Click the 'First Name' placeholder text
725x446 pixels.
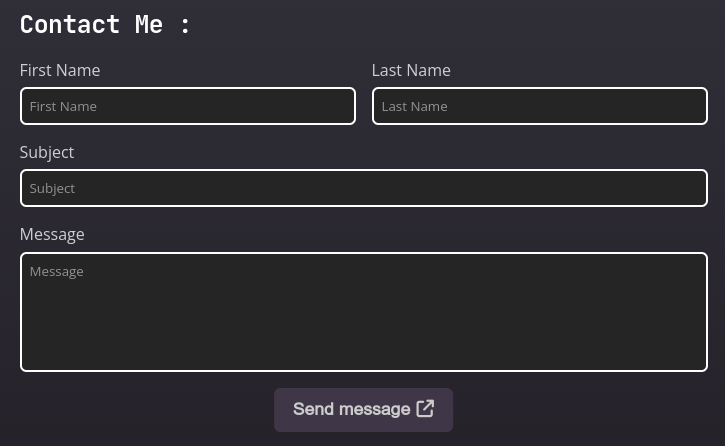click(x=63, y=106)
